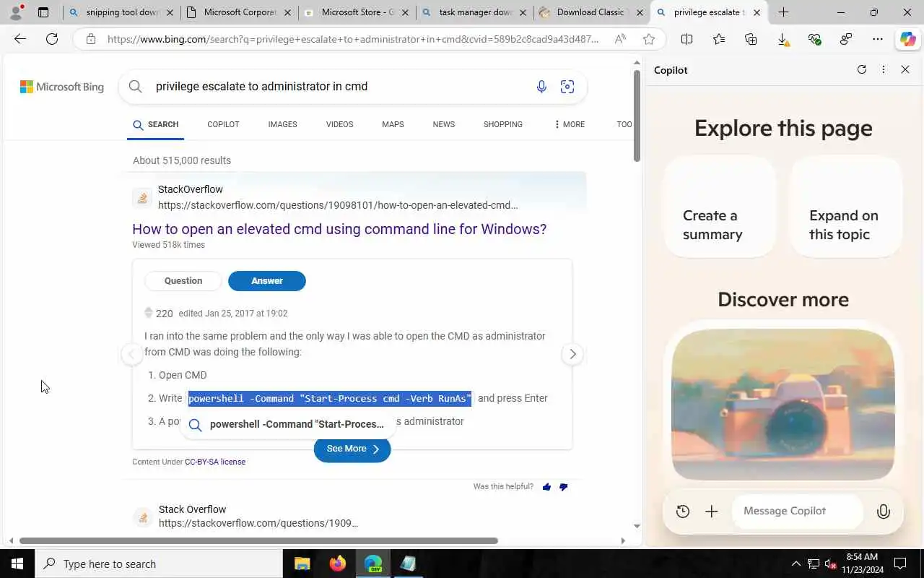This screenshot has width=924, height=578.
Task: Open Copilot chat history icon
Action: coord(683,512)
